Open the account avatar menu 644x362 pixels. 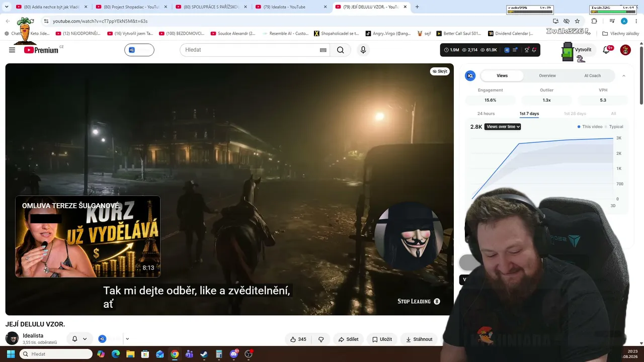[x=625, y=50]
